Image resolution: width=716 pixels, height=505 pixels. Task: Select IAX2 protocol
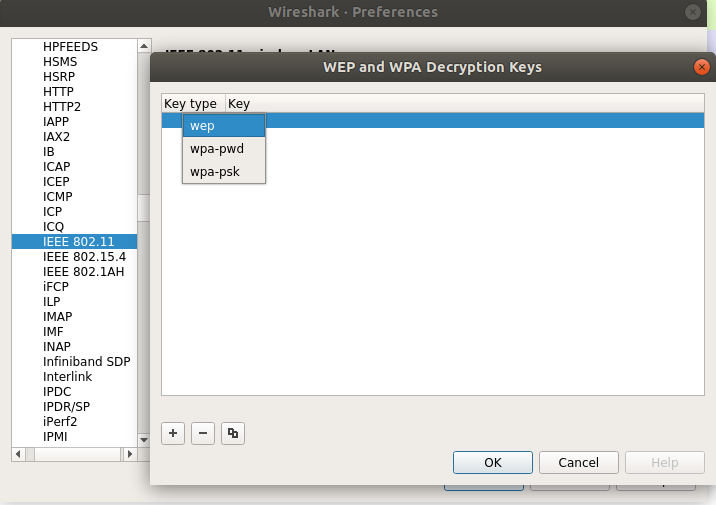pos(56,137)
